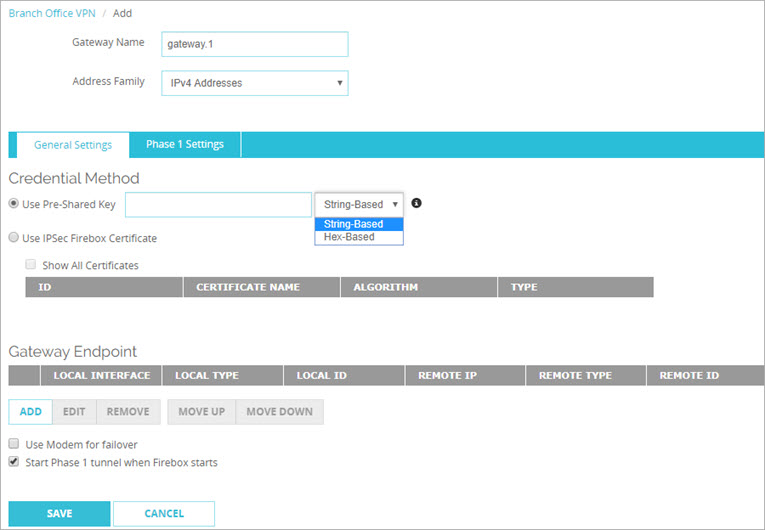
Task: Click the Save button
Action: (59, 513)
